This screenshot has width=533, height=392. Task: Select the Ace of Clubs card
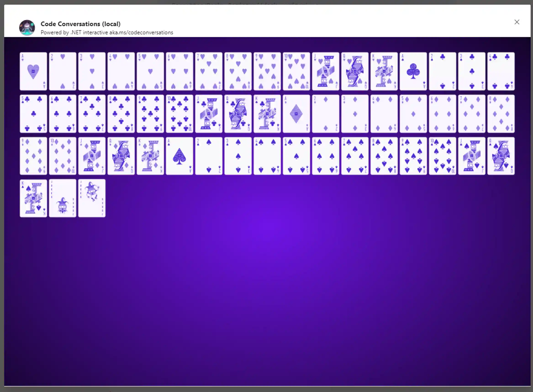pyautogui.click(x=413, y=71)
